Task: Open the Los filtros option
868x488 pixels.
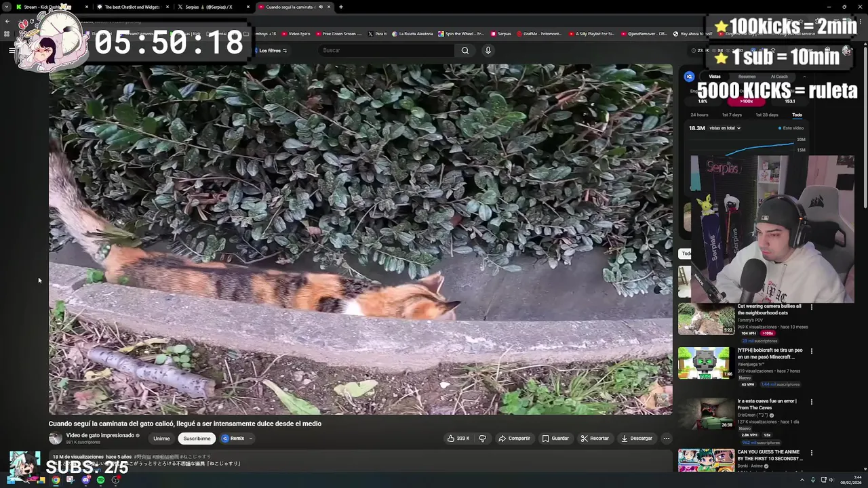Action: point(271,50)
